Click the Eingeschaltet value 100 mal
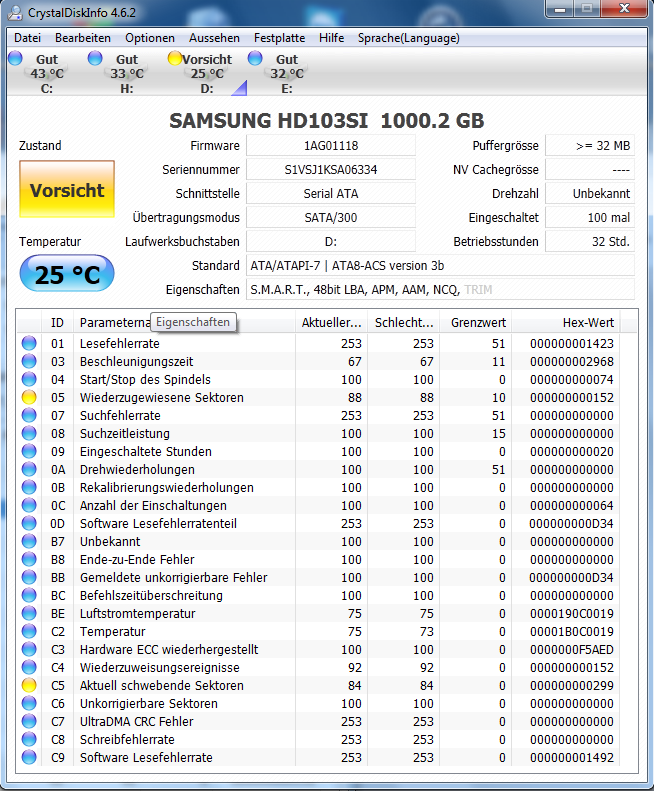The image size is (654, 791). 589,217
